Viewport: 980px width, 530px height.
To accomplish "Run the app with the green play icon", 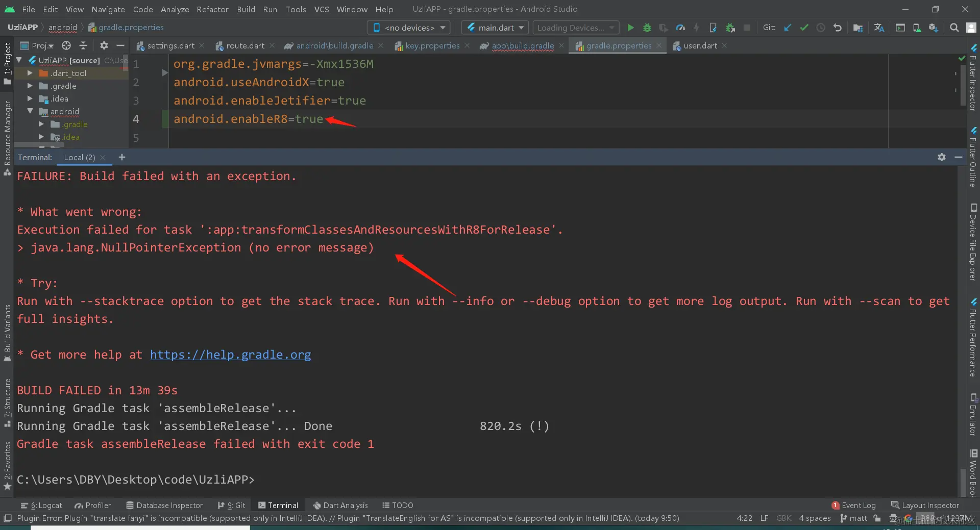I will click(630, 28).
